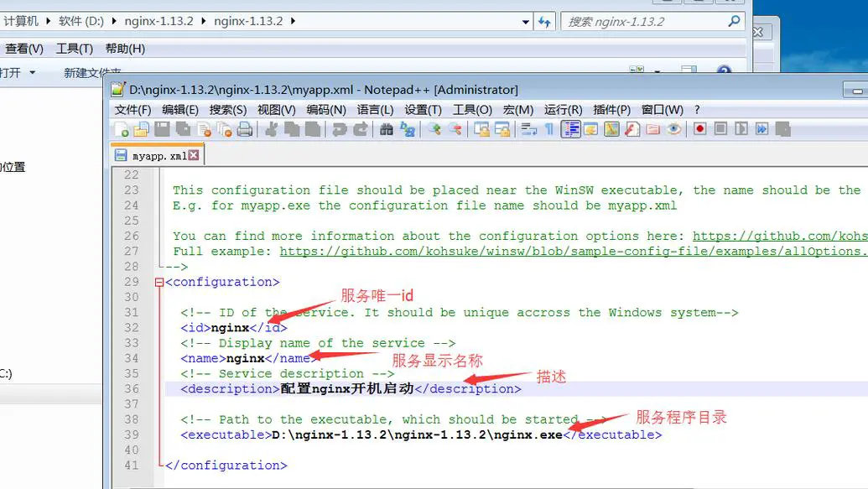Play back the recorded macro
868x489 pixels.
[x=741, y=129]
